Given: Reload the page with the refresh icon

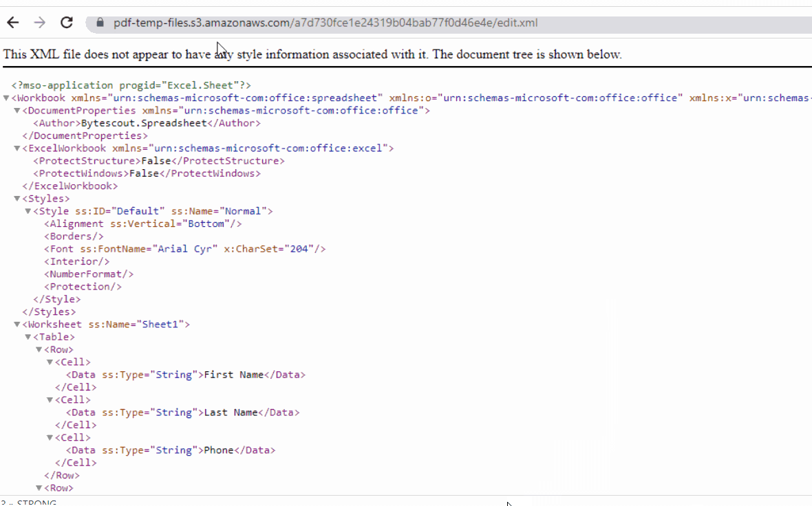Looking at the screenshot, I should tap(66, 22).
